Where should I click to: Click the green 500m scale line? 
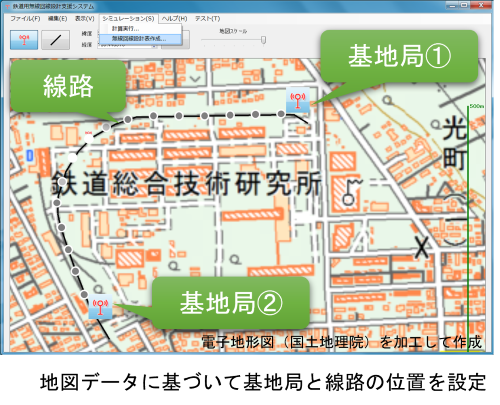pyautogui.click(x=468, y=228)
